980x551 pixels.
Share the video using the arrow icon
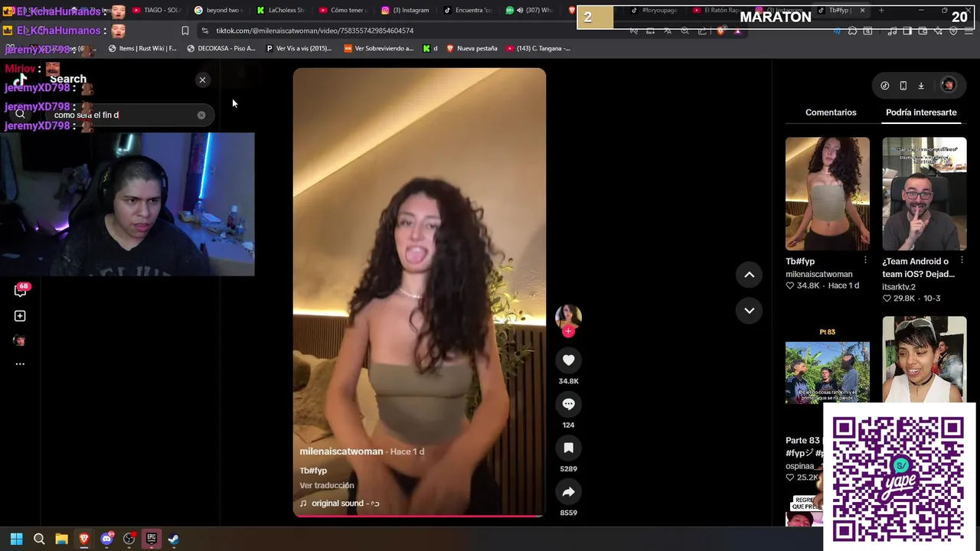[x=568, y=492]
